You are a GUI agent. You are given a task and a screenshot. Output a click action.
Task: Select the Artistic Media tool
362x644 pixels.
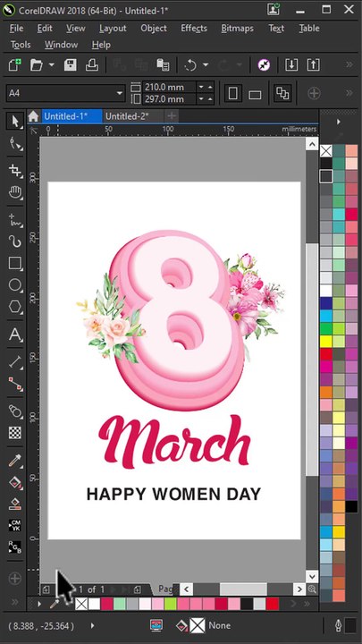(15, 241)
